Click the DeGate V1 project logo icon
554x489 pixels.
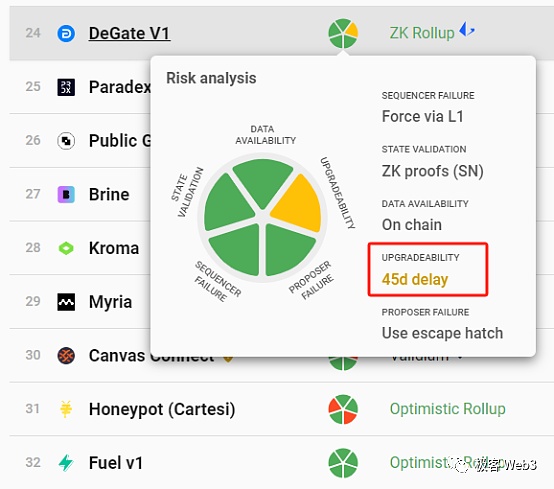66,34
